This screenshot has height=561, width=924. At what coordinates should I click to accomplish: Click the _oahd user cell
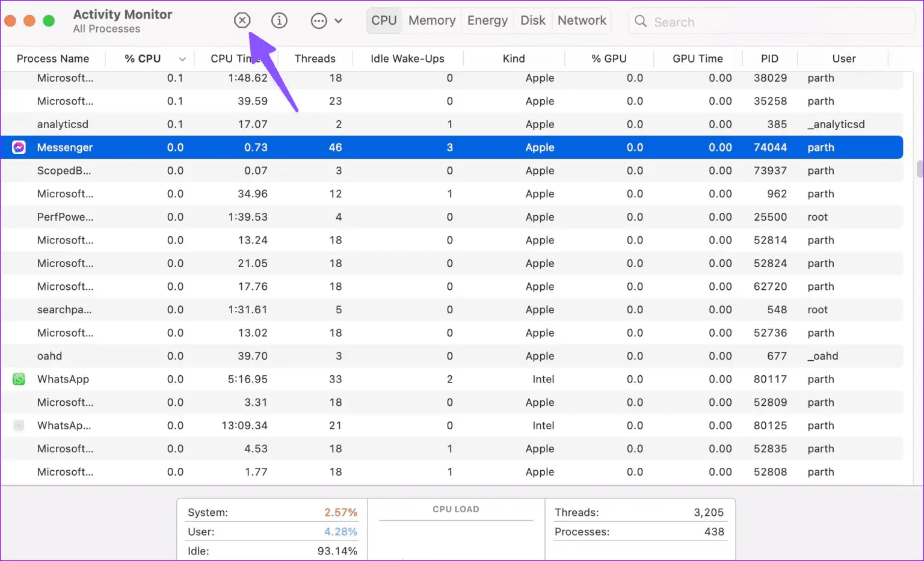[823, 356]
